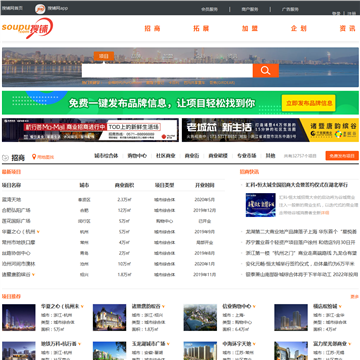Filter by 专业市场 category
Viewport: 360px width, 360px height.
(247, 156)
